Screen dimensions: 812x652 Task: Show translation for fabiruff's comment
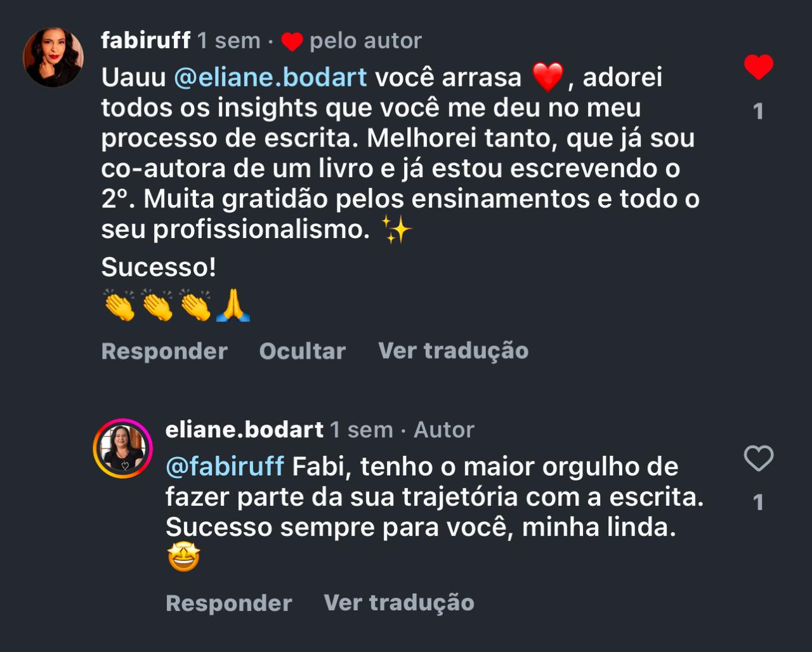point(454,351)
